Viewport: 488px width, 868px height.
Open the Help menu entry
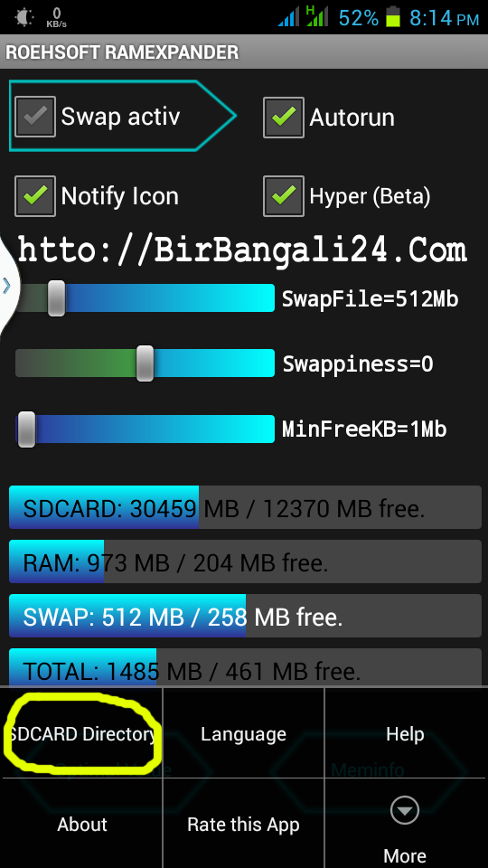pyautogui.click(x=405, y=733)
